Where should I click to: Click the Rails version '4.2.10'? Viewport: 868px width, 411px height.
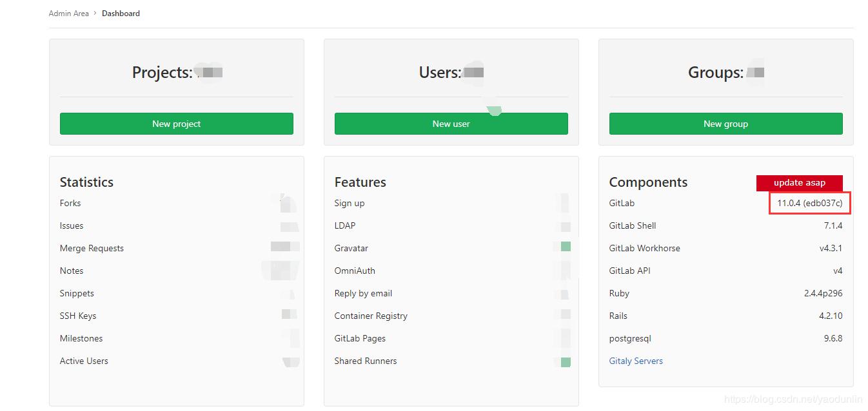pos(831,316)
